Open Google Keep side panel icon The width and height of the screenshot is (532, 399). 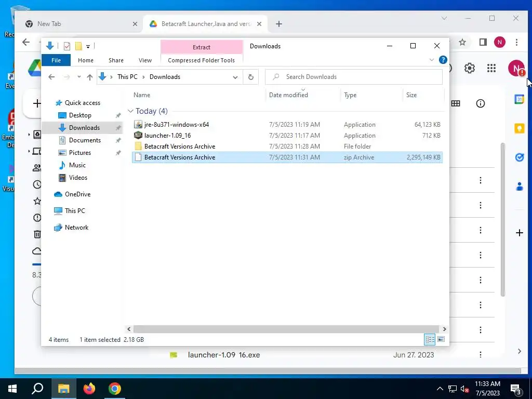click(x=520, y=128)
